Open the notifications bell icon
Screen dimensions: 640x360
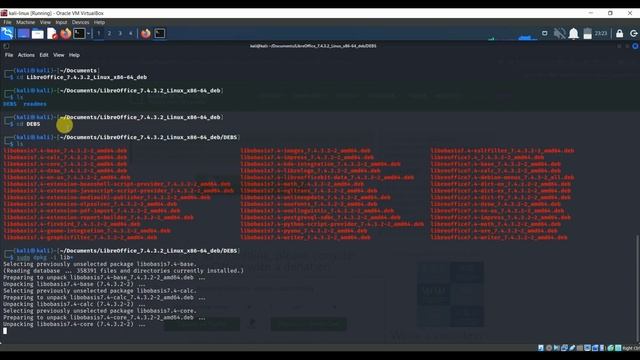click(x=573, y=33)
